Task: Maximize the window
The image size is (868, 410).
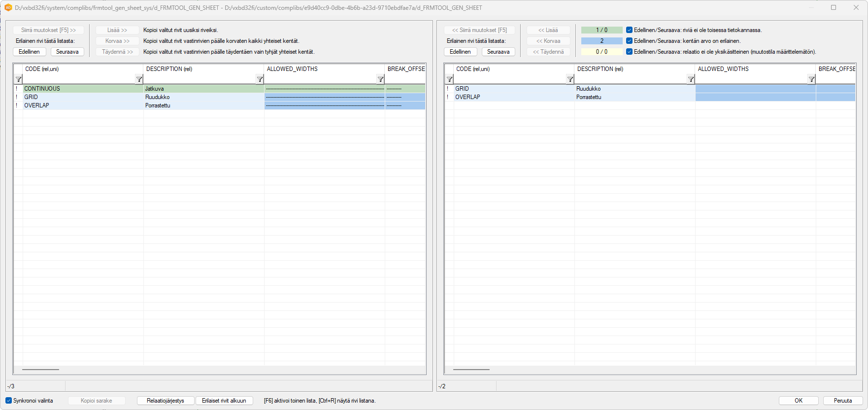Action: (834, 7)
